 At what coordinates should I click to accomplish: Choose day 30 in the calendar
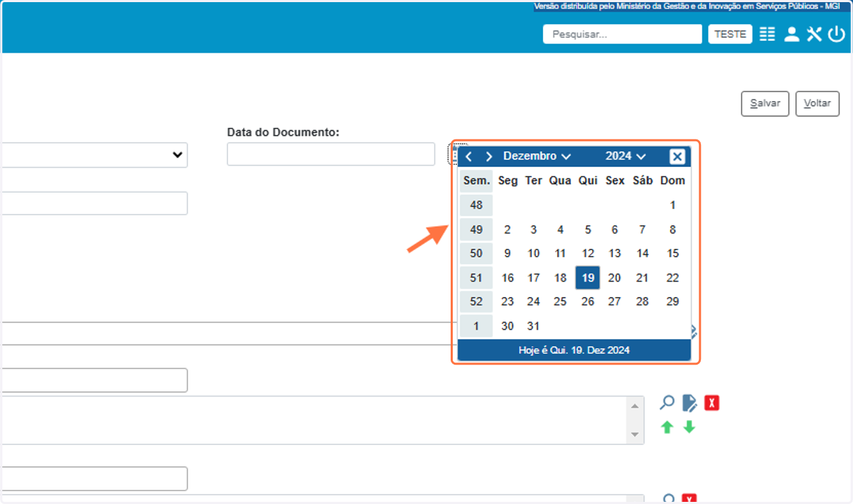point(508,326)
